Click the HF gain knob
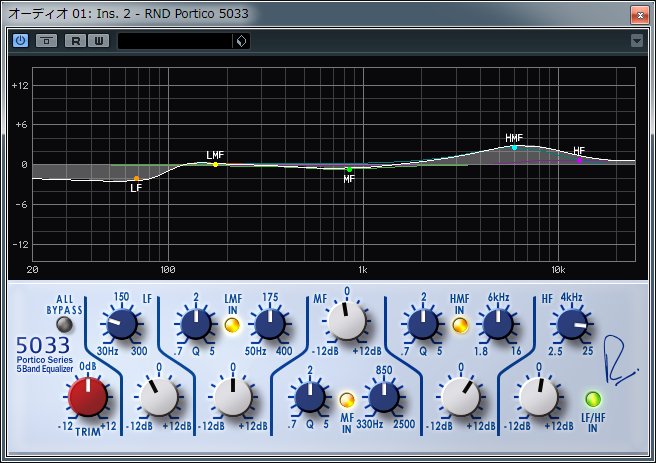Viewport: 656px width, 463px height. pos(538,397)
